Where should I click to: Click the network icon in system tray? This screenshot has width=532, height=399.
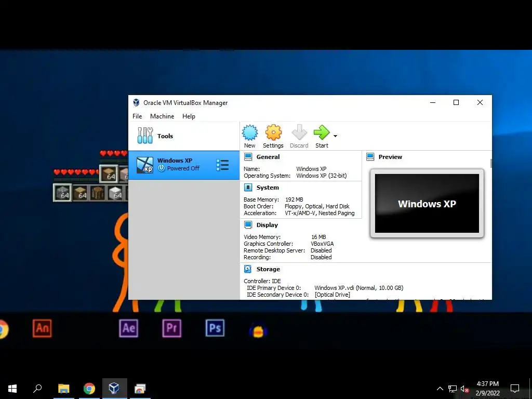tap(453, 389)
